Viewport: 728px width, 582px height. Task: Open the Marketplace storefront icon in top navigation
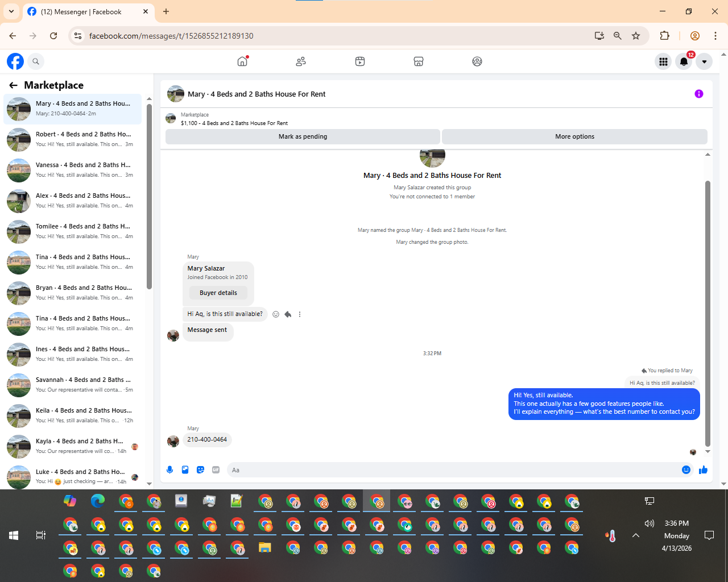[419, 61]
